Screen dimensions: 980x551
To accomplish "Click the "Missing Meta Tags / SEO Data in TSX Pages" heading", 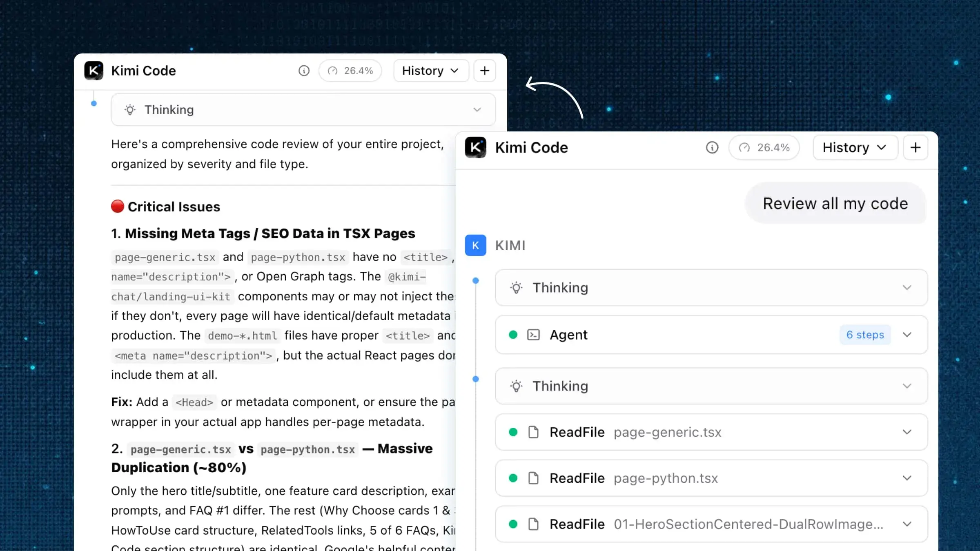I will pyautogui.click(x=270, y=233).
